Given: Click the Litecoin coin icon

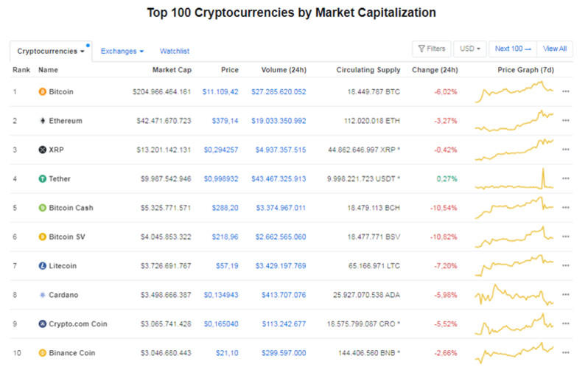Looking at the screenshot, I should [x=42, y=265].
